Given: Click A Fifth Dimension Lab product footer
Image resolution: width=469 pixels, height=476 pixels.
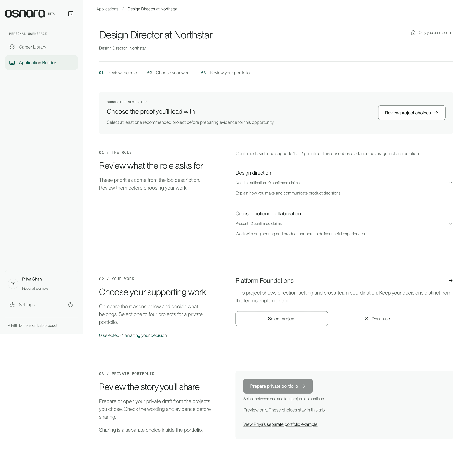Looking at the screenshot, I should pos(33,325).
